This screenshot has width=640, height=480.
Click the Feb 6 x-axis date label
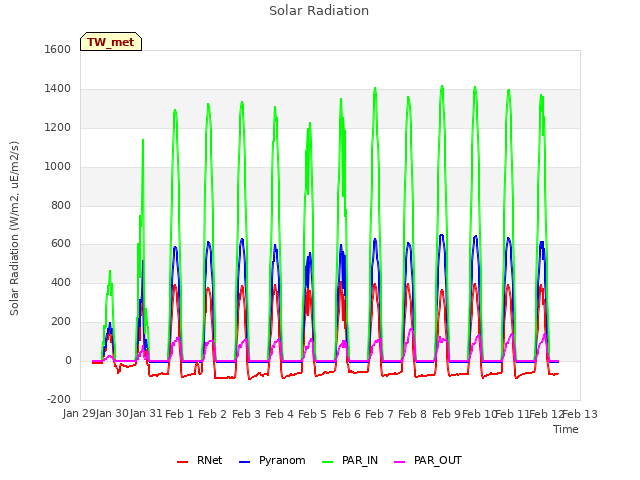pos(346,414)
